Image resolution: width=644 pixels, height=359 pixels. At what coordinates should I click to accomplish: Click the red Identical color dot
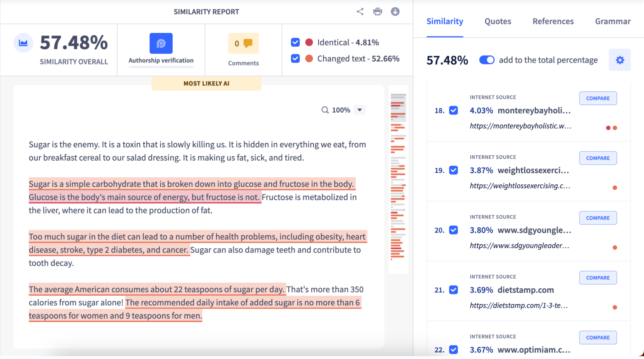coord(309,42)
